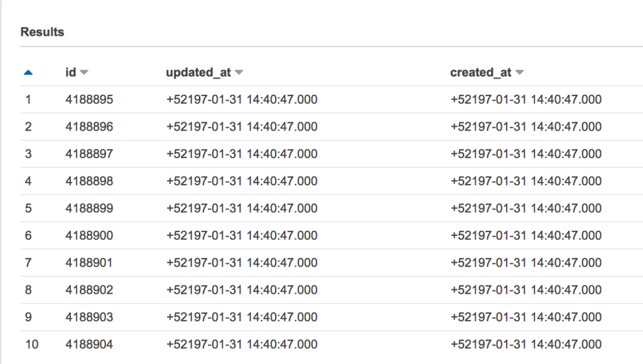Select updated_at timestamp in row 7
Screen dimensions: 643x364
point(242,262)
